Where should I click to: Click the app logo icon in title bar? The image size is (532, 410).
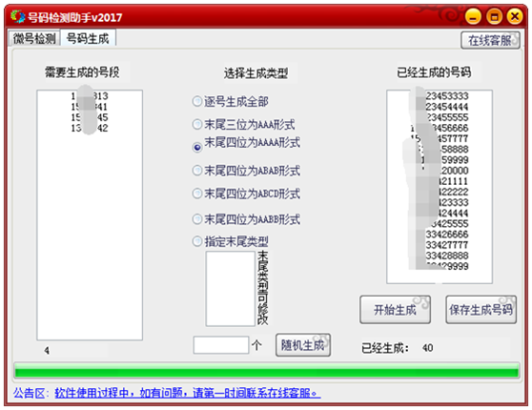(18, 16)
